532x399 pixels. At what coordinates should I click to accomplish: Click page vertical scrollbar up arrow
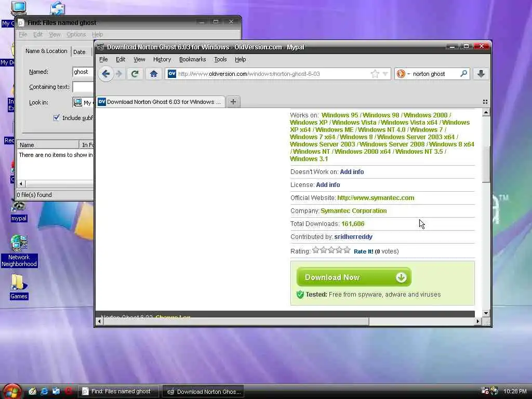point(486,112)
